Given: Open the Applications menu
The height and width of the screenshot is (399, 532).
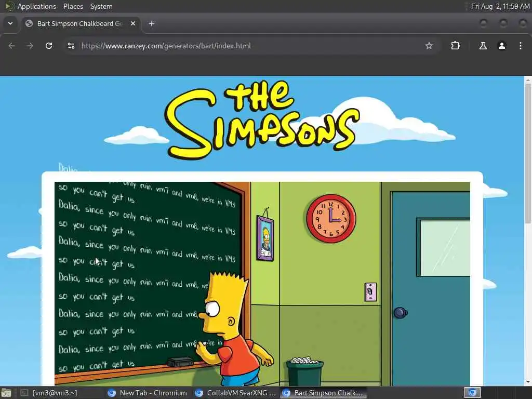Looking at the screenshot, I should [37, 6].
